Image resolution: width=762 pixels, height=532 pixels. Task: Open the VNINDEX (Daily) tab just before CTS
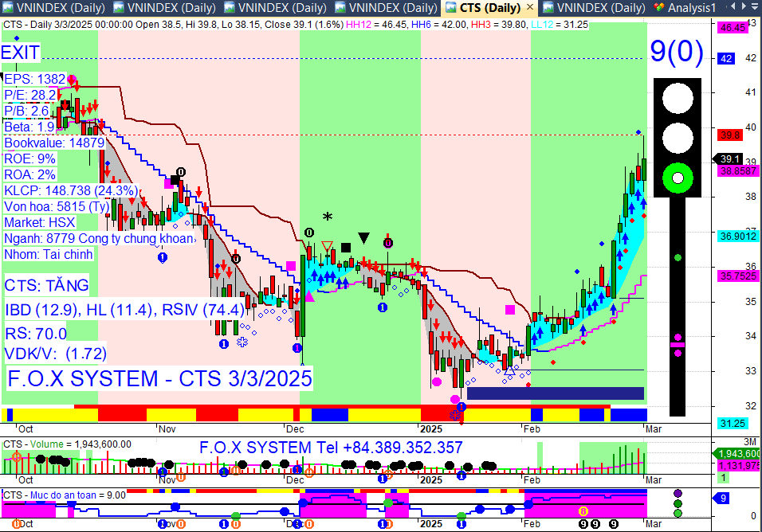click(x=387, y=8)
